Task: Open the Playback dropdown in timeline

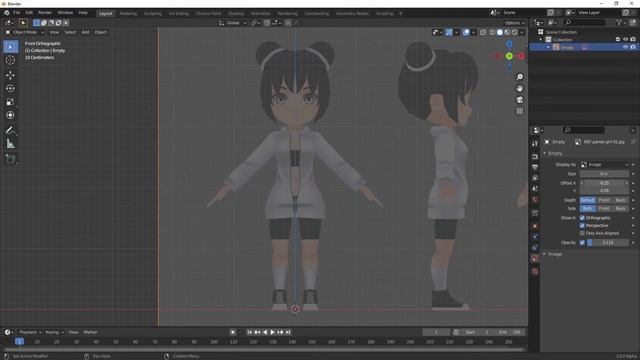Action: [30, 333]
